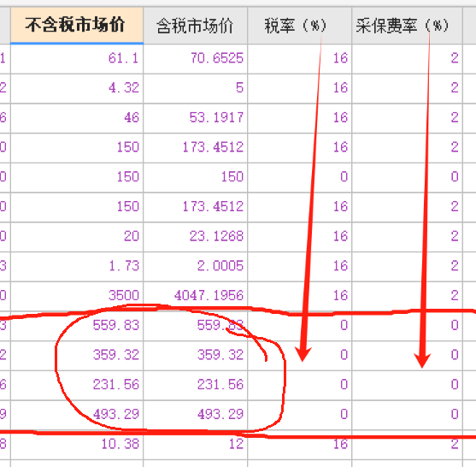This screenshot has width=476, height=467.
Task: Click 税率 value 0 in the 493.29 row
Action: coord(300,414)
